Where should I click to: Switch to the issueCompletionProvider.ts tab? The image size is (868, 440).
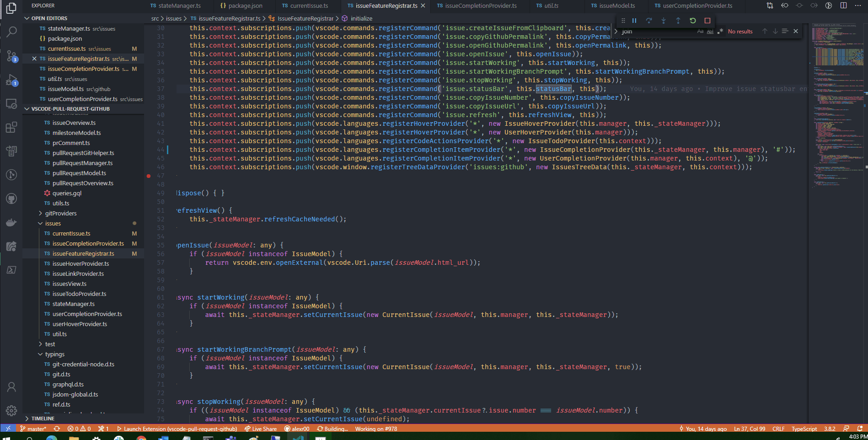pyautogui.click(x=481, y=5)
